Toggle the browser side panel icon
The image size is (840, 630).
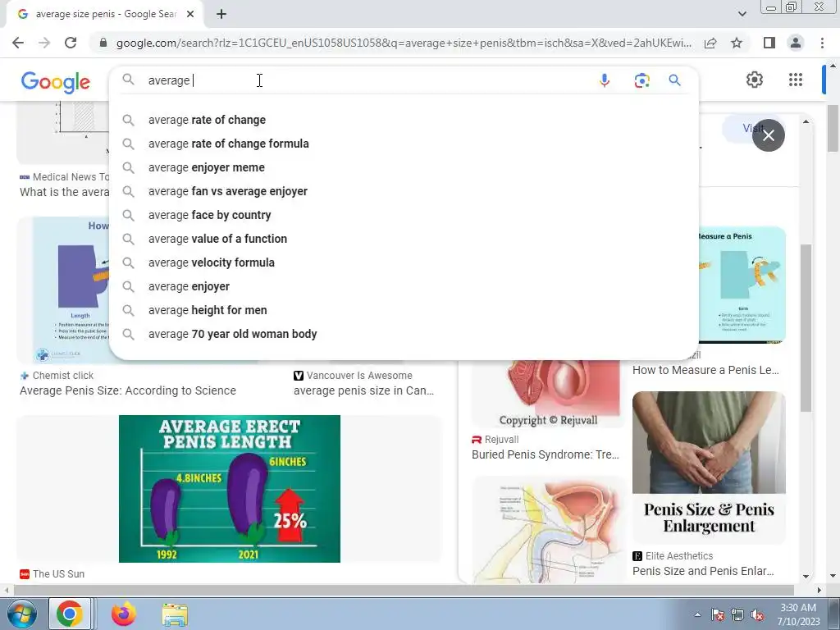(769, 43)
